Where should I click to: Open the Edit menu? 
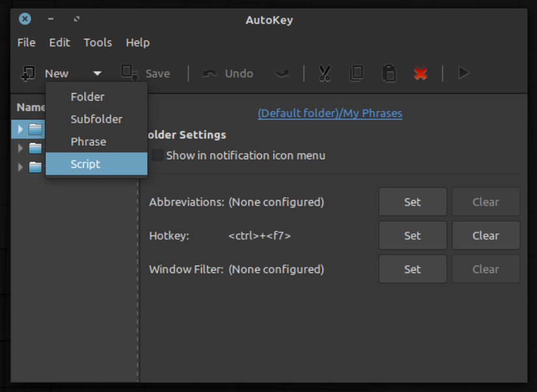pyautogui.click(x=59, y=42)
